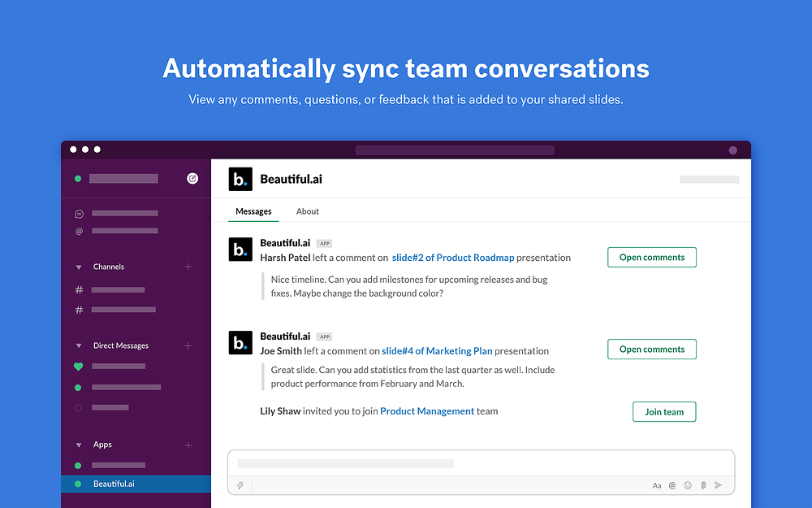Click the APP badge on second message
Viewport: 812px width, 508px height.
coord(324,337)
